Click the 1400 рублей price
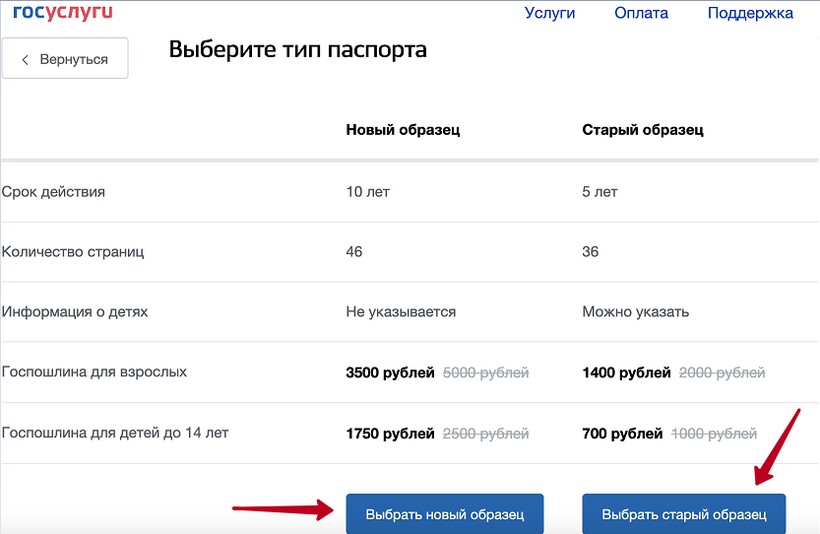This screenshot has width=820, height=534. coord(626,373)
